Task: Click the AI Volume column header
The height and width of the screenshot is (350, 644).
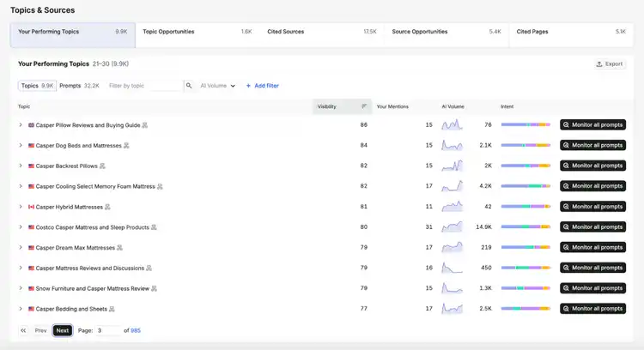Action: 453,106
